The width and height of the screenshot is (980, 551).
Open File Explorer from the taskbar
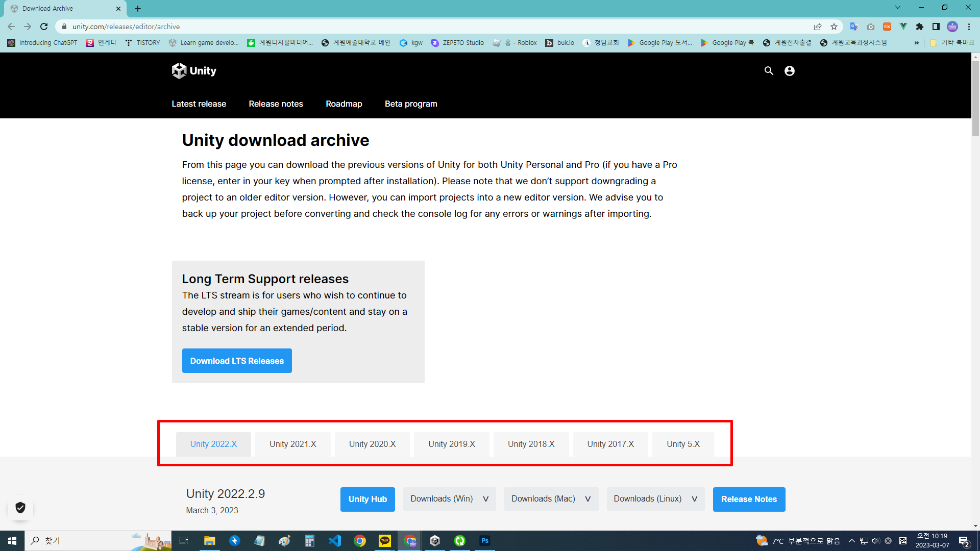click(x=209, y=541)
